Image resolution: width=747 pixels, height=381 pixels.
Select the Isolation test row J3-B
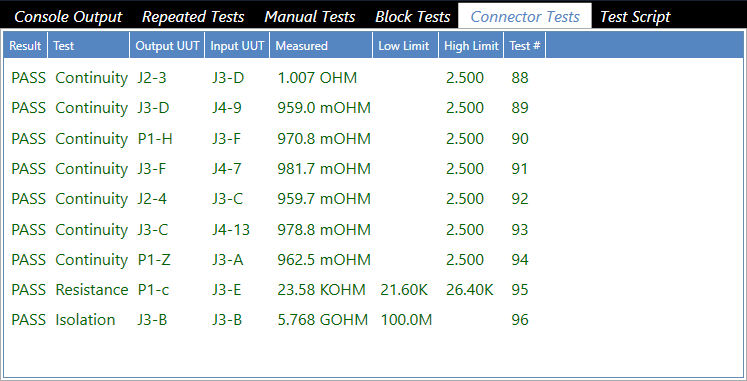(373, 320)
